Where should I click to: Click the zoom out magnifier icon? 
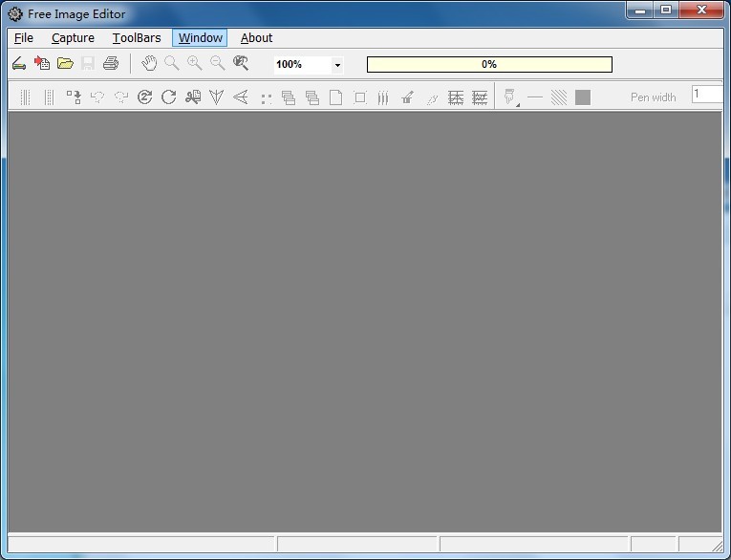218,64
